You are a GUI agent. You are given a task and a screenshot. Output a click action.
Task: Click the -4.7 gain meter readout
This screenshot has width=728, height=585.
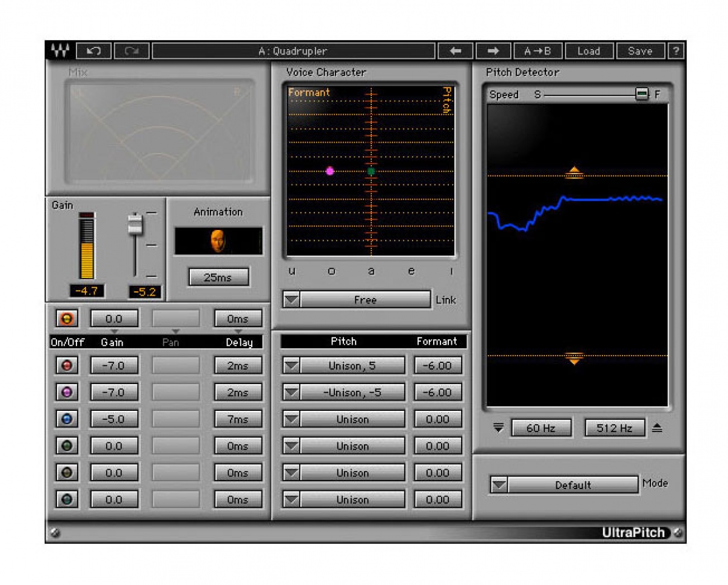click(87, 291)
